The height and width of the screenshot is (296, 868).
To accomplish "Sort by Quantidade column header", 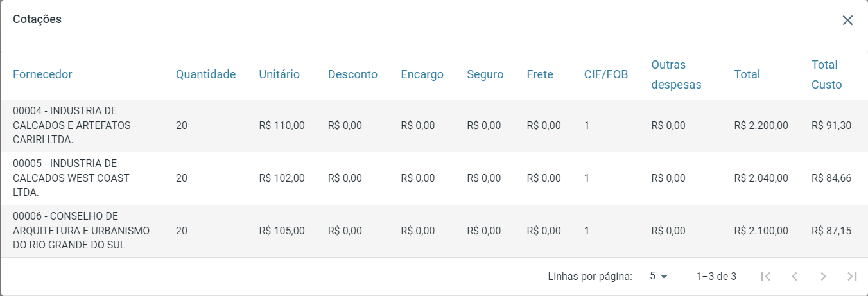I will click(x=205, y=74).
